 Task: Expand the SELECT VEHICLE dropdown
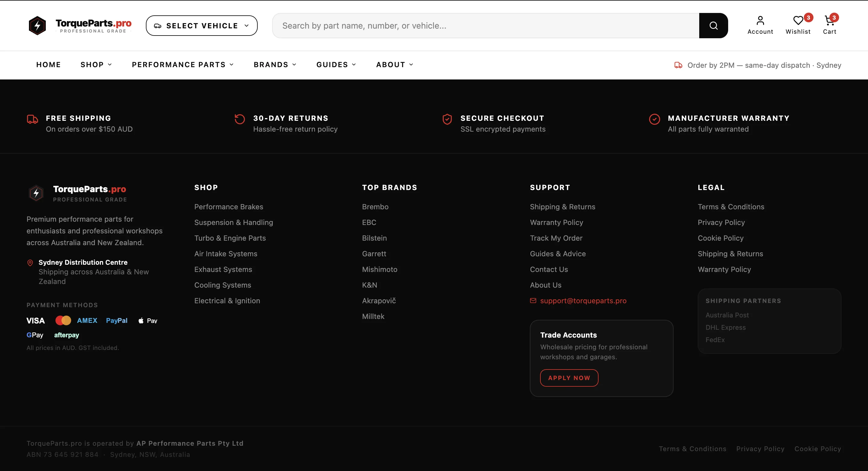(x=201, y=25)
